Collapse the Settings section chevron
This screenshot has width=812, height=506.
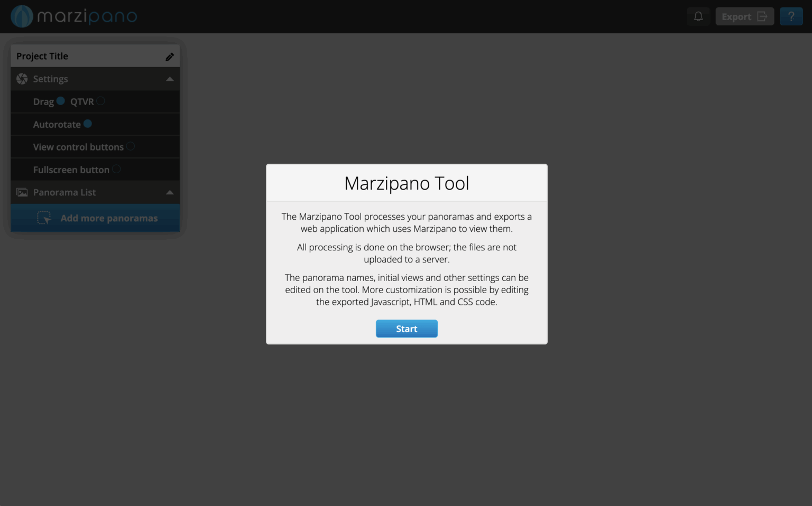click(x=169, y=78)
